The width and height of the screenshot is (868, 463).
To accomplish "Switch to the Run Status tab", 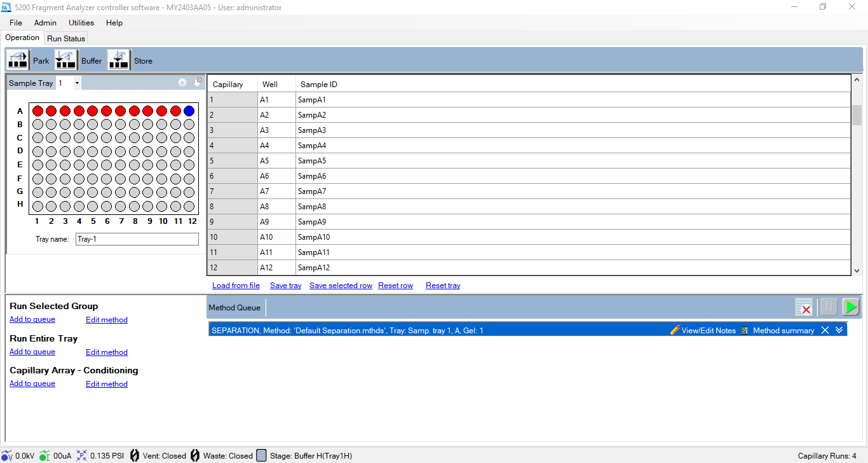I will point(66,39).
